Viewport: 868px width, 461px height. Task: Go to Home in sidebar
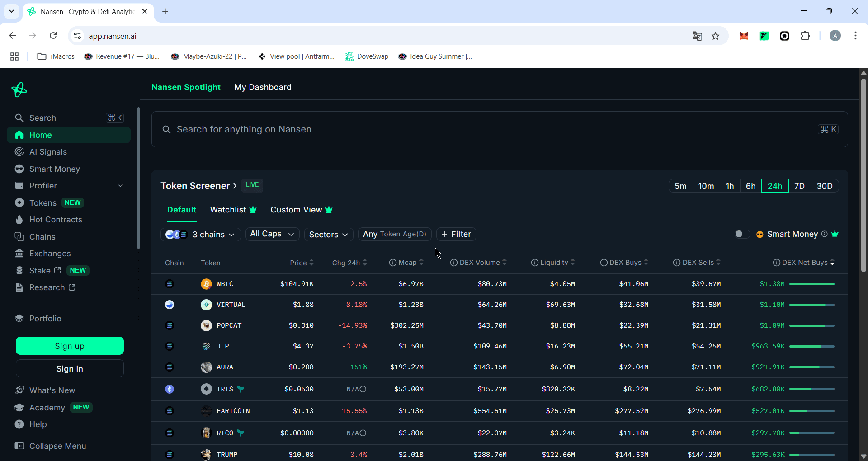point(69,135)
